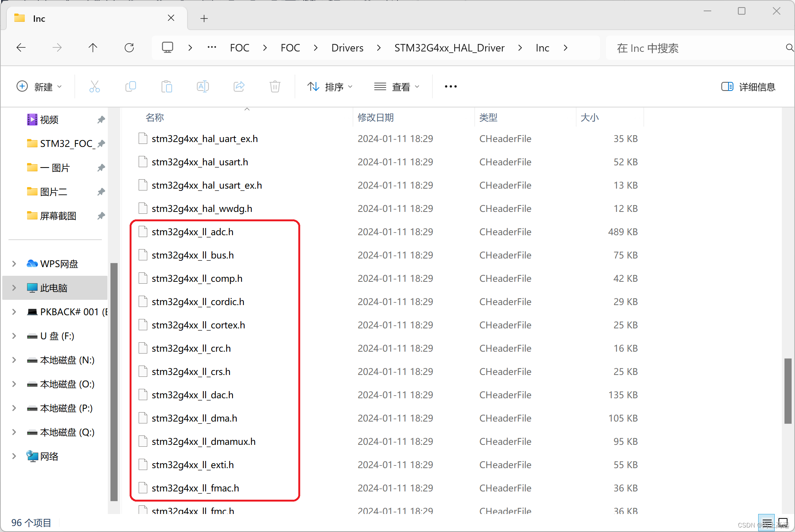Click the Paste clipboard icon

(x=166, y=87)
